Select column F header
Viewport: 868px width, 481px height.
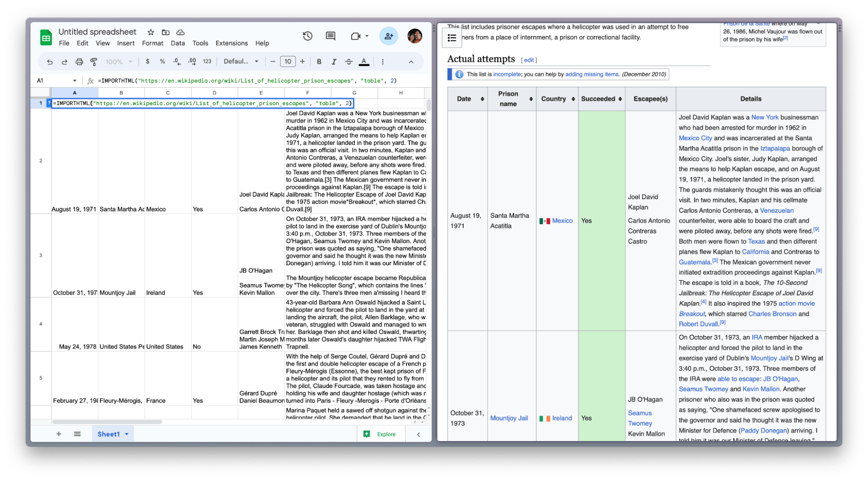307,93
